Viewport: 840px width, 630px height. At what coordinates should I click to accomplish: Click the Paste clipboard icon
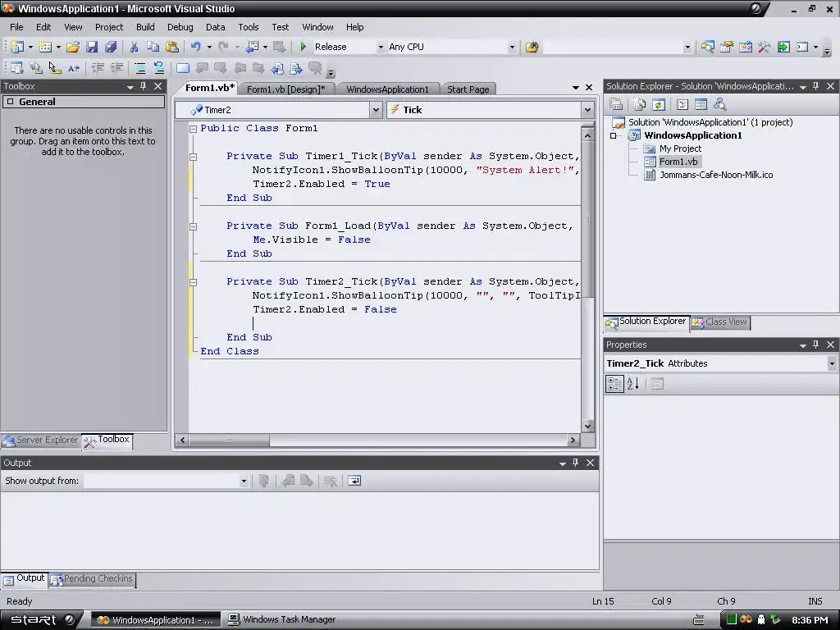pos(172,47)
